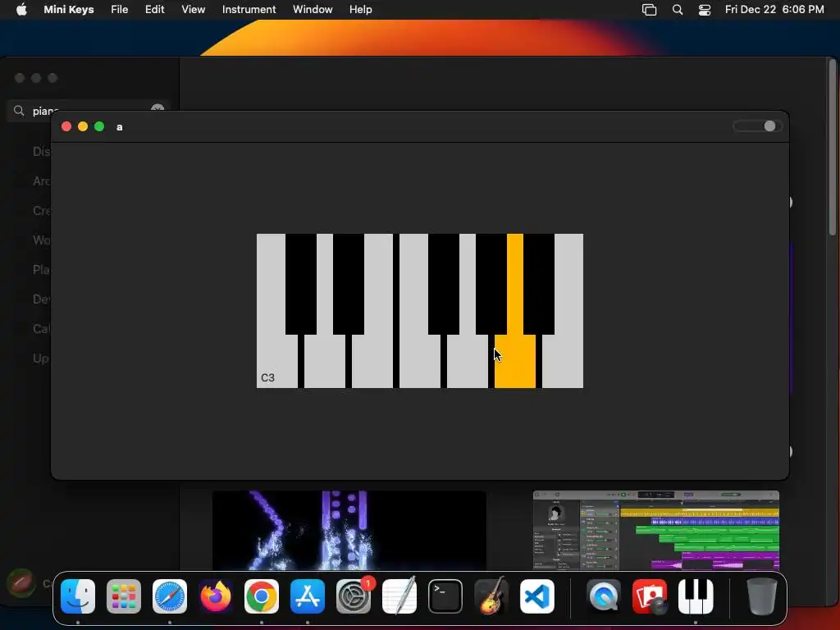Launch Firefox from the Dock
This screenshot has width=840, height=630.
(216, 596)
